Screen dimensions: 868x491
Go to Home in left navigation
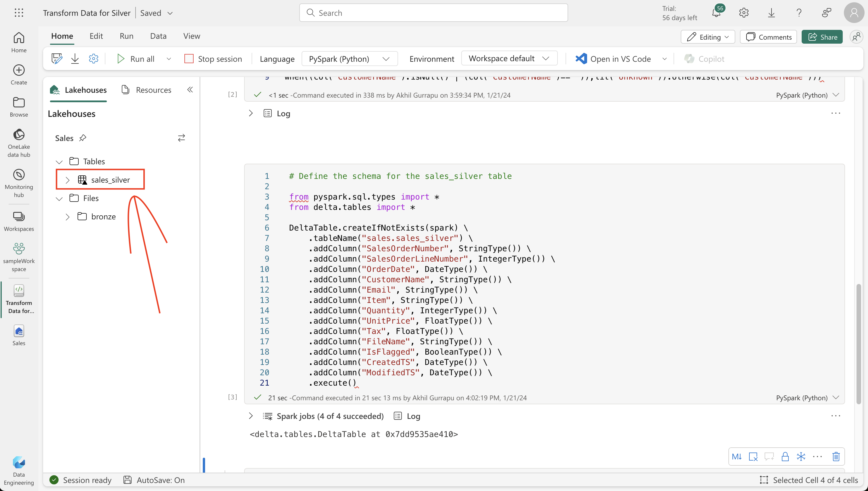coord(19,42)
